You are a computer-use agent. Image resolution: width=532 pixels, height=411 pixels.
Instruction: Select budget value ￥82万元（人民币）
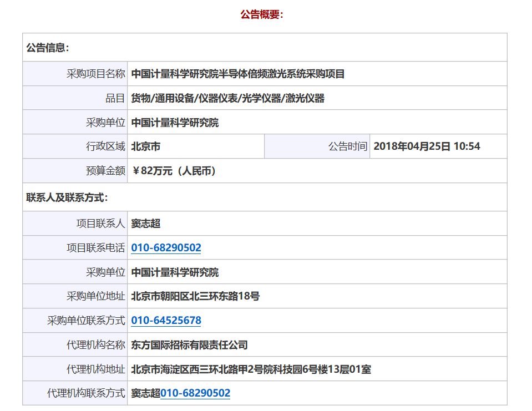(174, 171)
